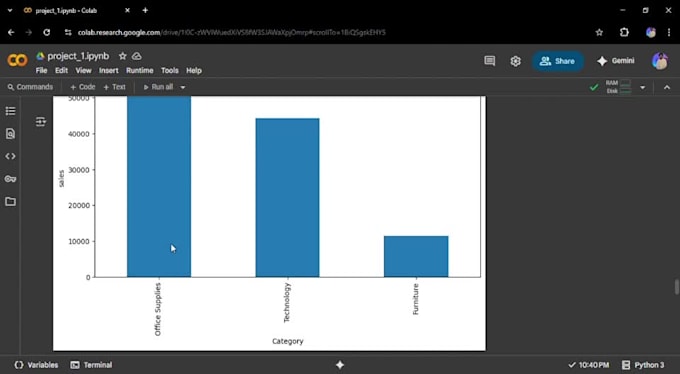Collapse the header with chevron up
The image size is (680, 374).
click(x=667, y=87)
